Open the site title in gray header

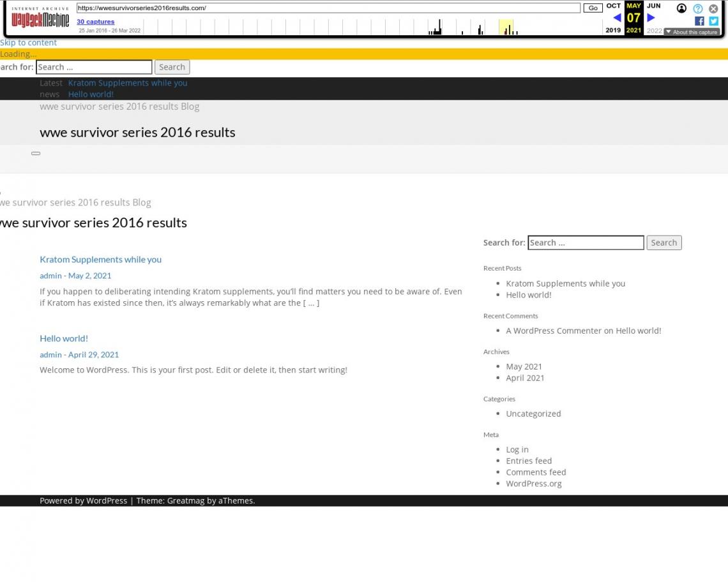[x=137, y=132]
